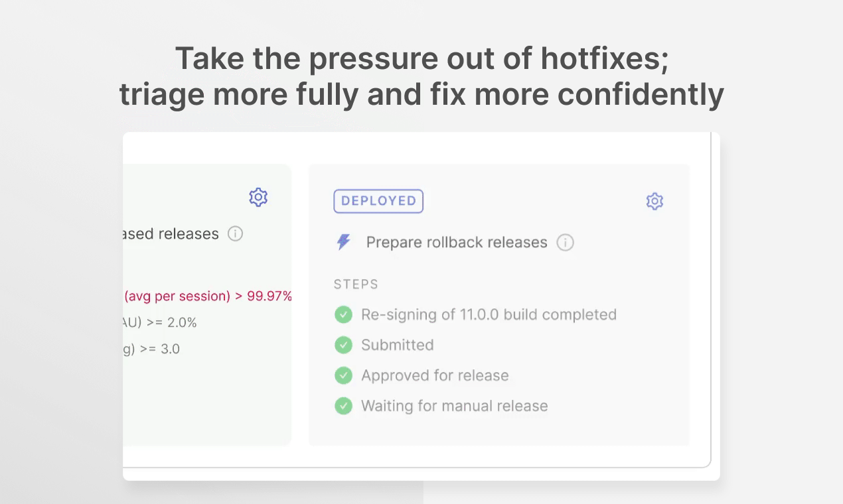Image resolution: width=843 pixels, height=504 pixels.
Task: Click info icon next to phased releases
Action: [235, 233]
